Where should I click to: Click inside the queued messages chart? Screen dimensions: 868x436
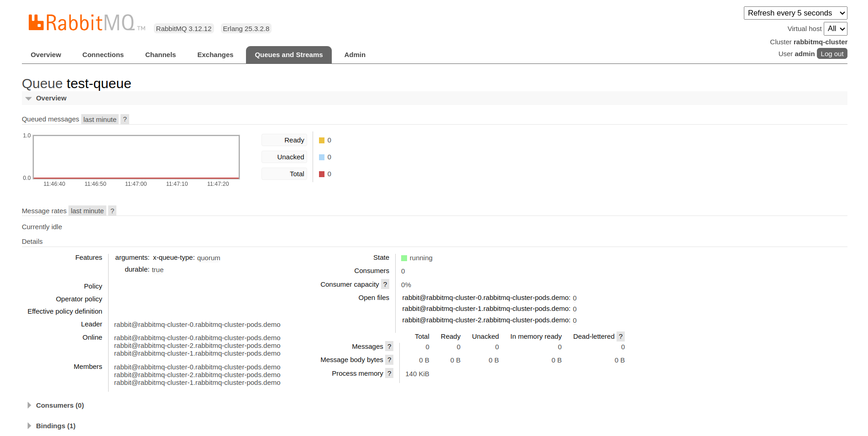[x=136, y=157]
